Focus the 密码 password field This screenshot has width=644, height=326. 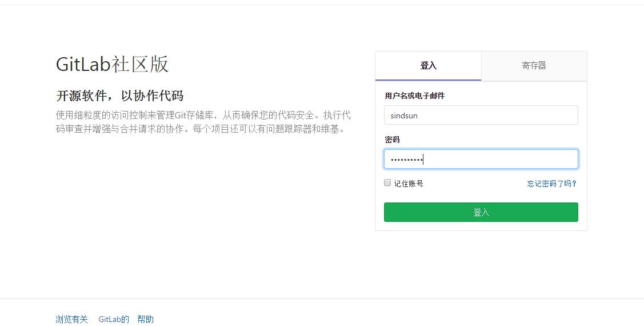[481, 159]
